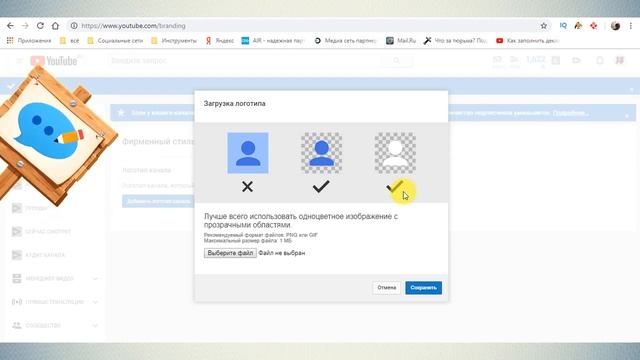The image size is (640, 360).
Task: Click the check mark under middle example
Action: pos(321,187)
